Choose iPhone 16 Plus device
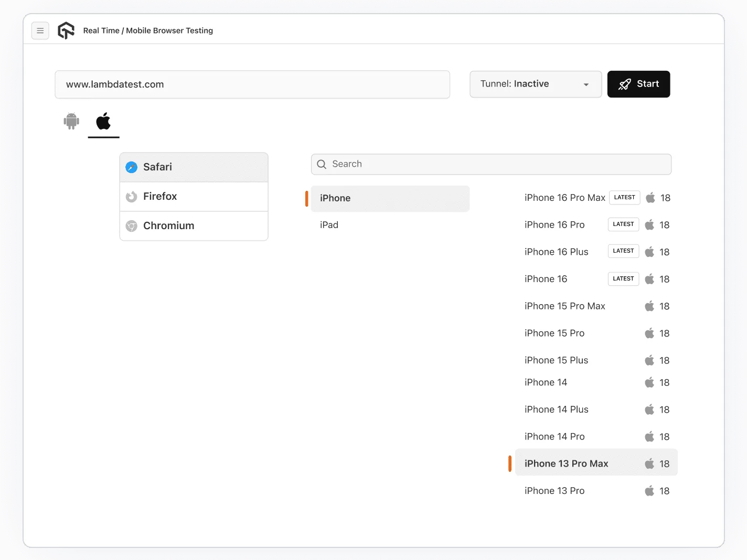Image resolution: width=747 pixels, height=560 pixels. [556, 252]
